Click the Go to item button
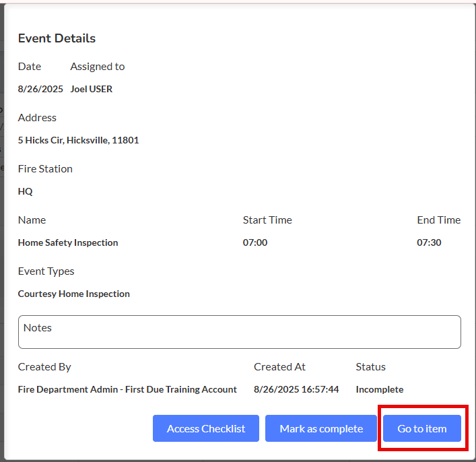 click(x=422, y=428)
